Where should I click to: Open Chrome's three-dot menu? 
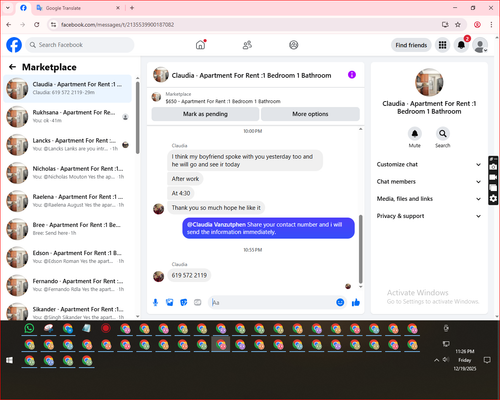pyautogui.click(x=491, y=25)
